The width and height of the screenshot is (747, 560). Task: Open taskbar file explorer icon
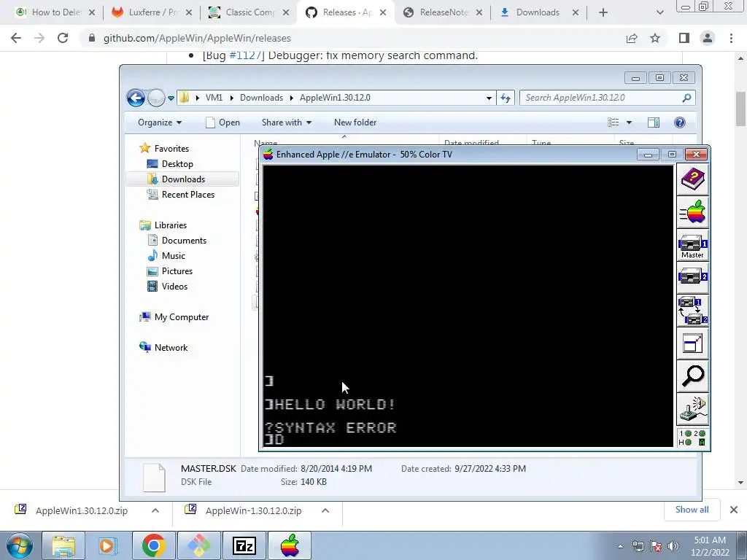click(63, 545)
